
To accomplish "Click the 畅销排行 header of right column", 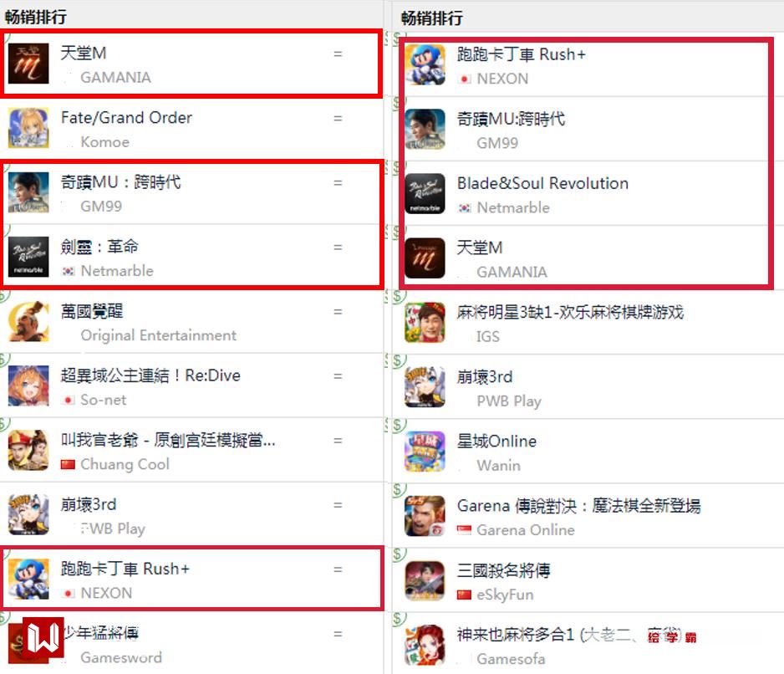I will (432, 18).
